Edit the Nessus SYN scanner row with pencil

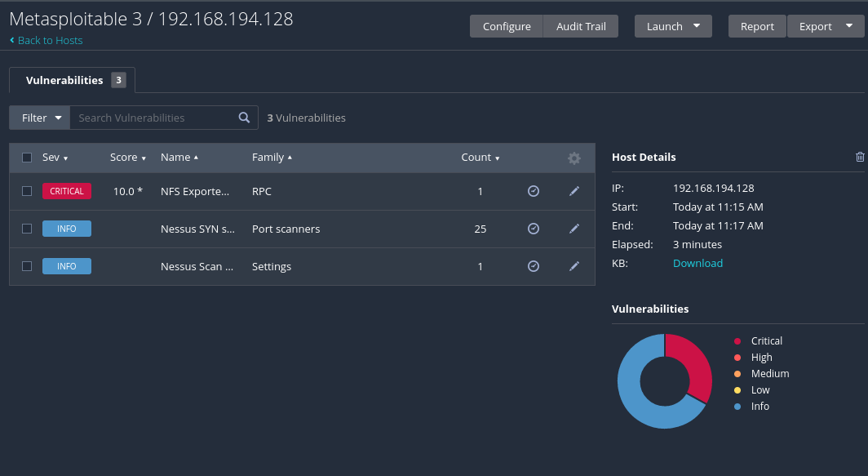click(x=574, y=229)
